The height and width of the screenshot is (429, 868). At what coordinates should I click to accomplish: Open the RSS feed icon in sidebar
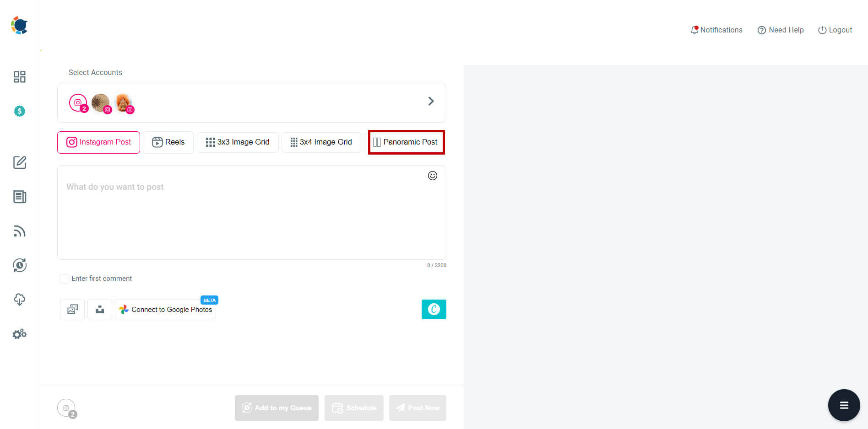(20, 231)
